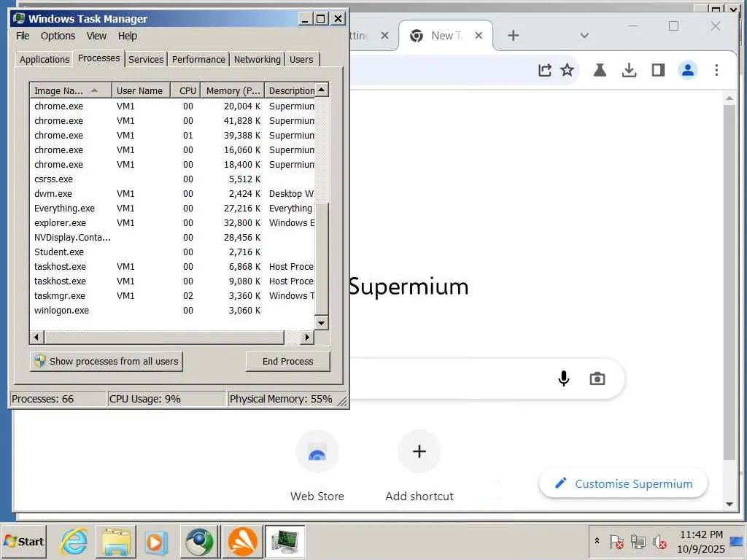The width and height of the screenshot is (747, 560).
Task: Open a new tab with the plus button
Action: (513, 36)
